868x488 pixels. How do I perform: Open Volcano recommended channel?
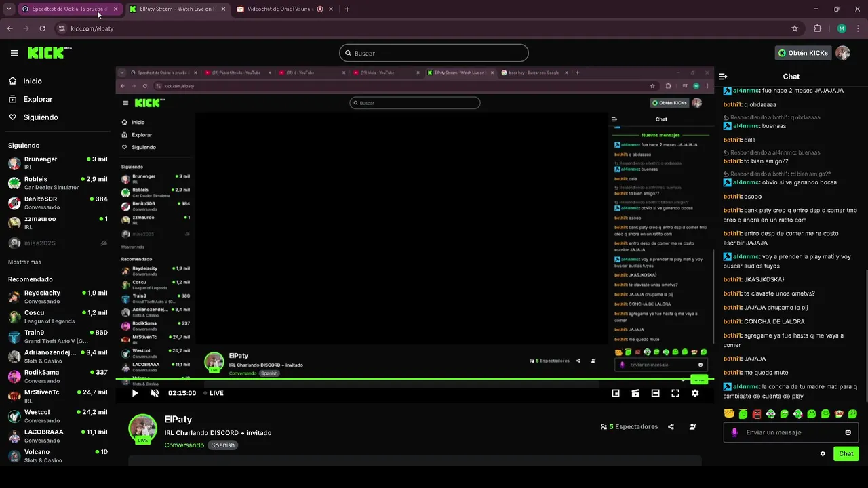[x=58, y=455]
